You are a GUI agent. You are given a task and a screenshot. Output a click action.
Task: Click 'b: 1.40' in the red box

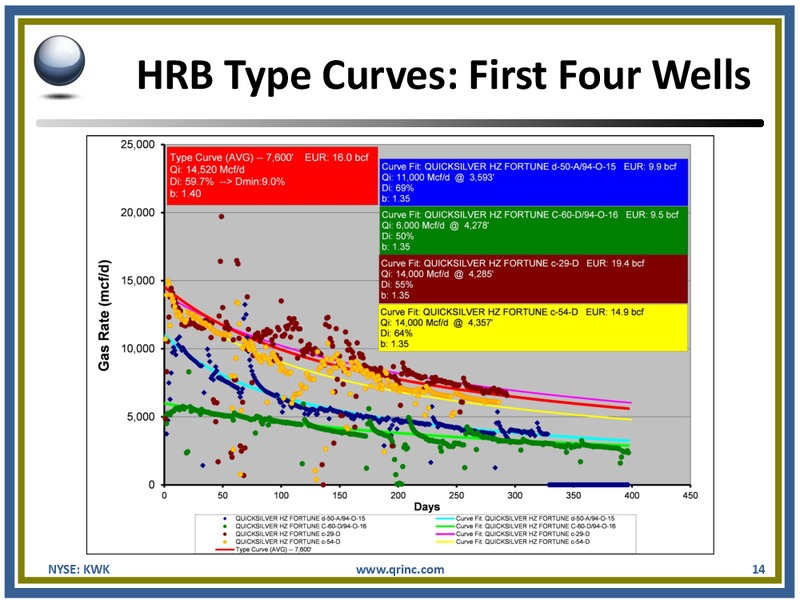(x=185, y=193)
